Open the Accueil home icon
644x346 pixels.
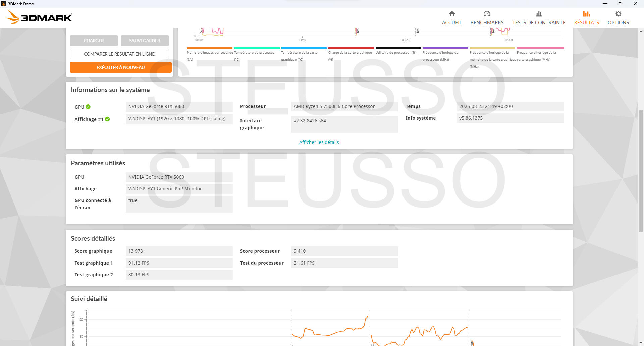(452, 14)
